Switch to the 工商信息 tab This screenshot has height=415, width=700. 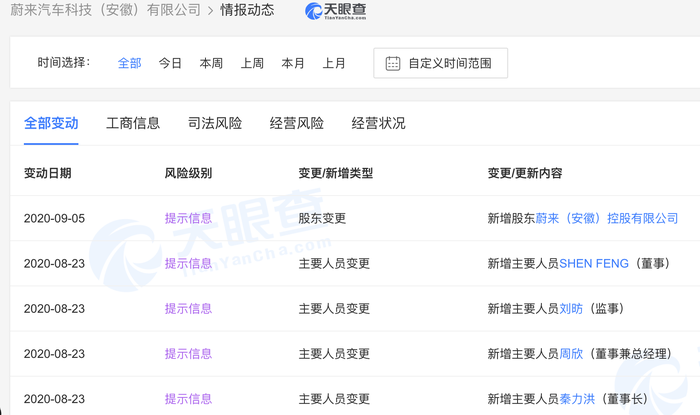click(x=133, y=123)
